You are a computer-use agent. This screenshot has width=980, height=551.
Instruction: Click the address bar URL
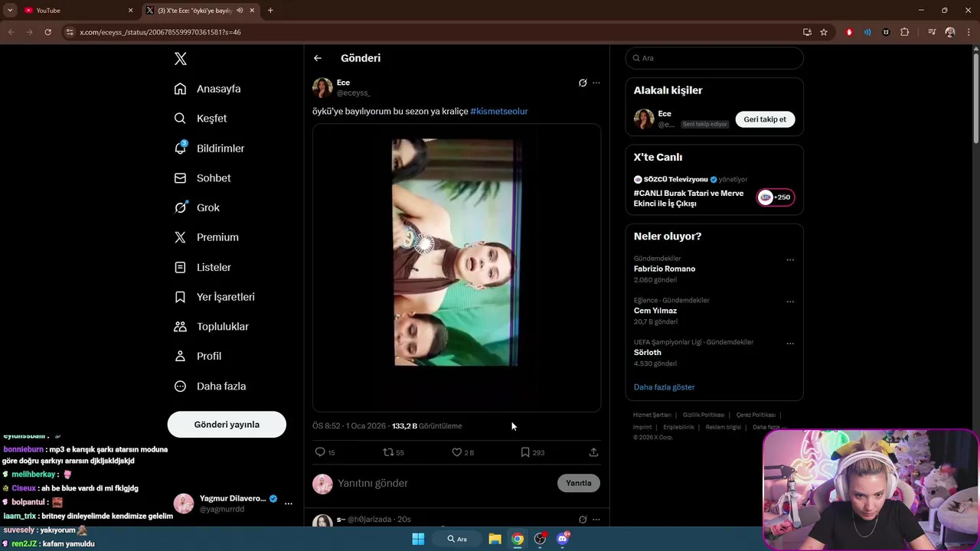(160, 32)
